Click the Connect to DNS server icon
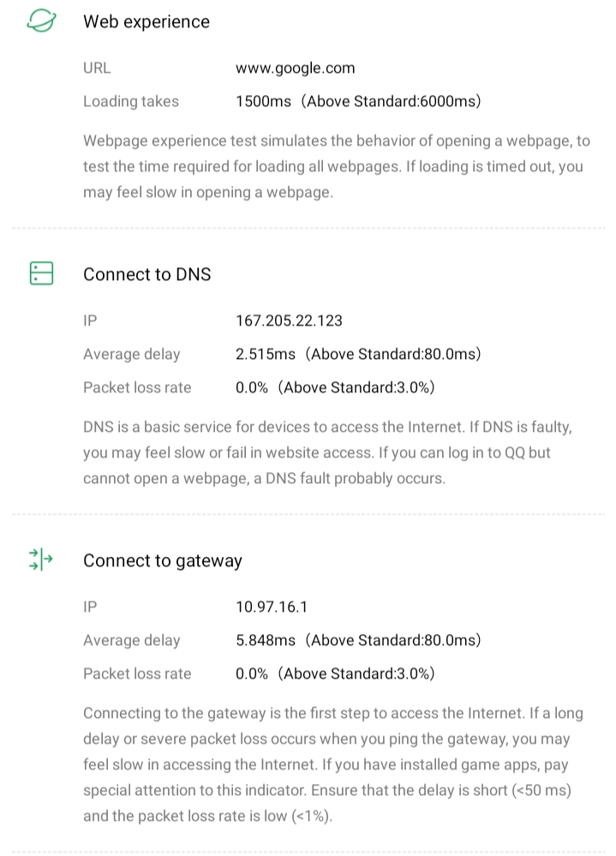The height and width of the screenshot is (856, 616). 41,273
